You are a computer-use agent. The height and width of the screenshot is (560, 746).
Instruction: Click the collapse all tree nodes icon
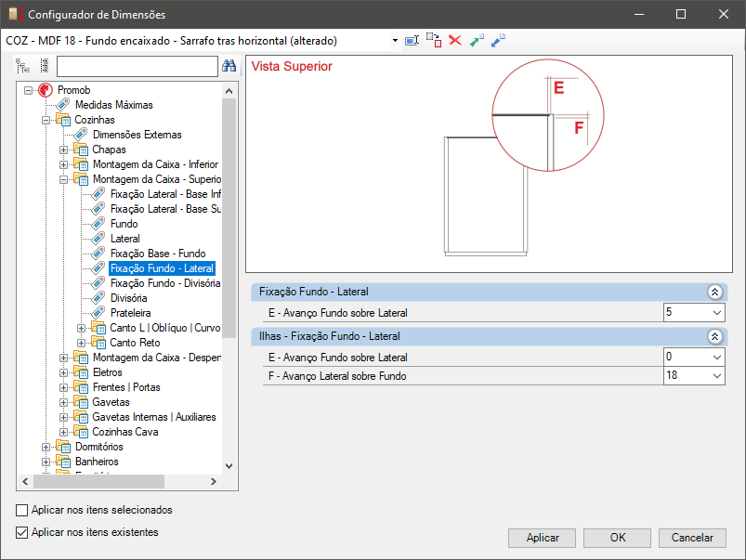pos(45,66)
